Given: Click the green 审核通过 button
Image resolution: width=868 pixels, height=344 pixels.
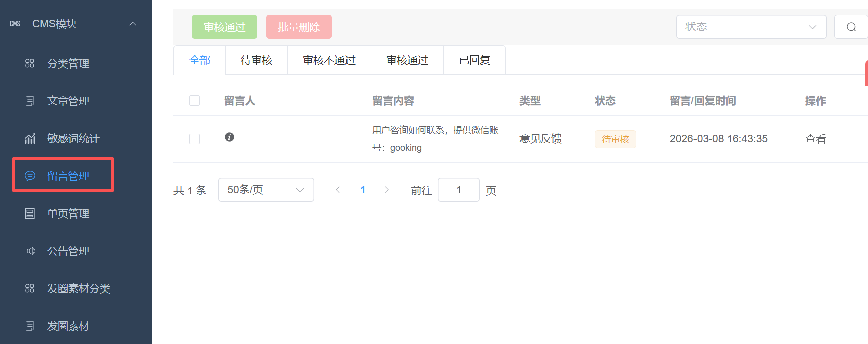Looking at the screenshot, I should click(x=224, y=27).
